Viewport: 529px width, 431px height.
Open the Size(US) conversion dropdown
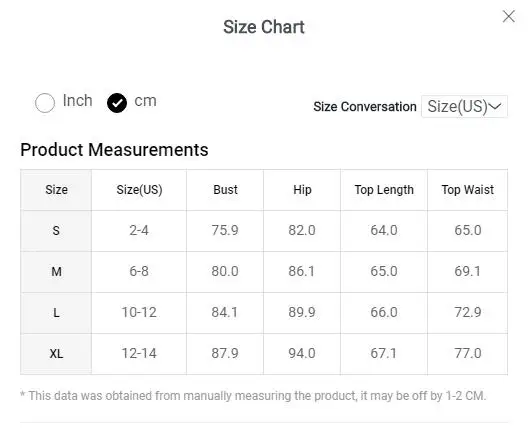pyautogui.click(x=464, y=107)
